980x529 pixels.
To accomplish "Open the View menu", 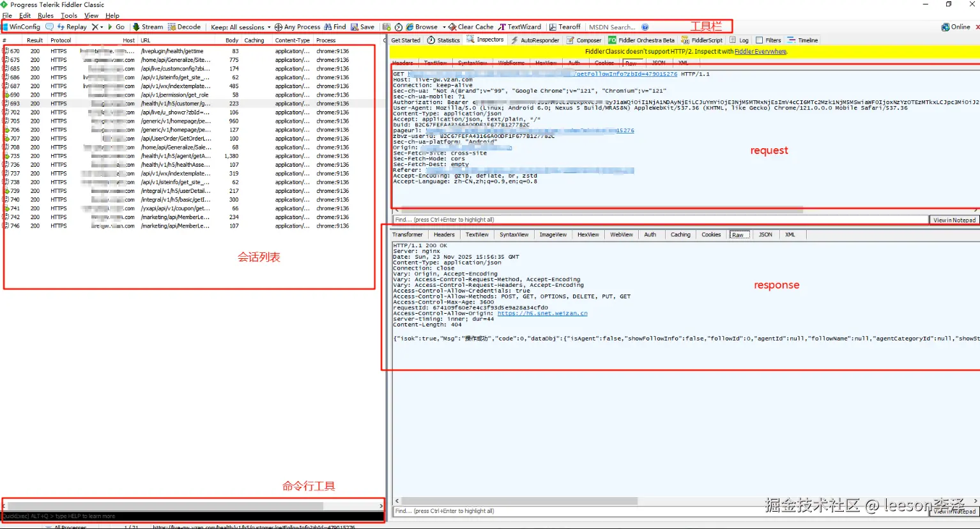I will [x=91, y=15].
